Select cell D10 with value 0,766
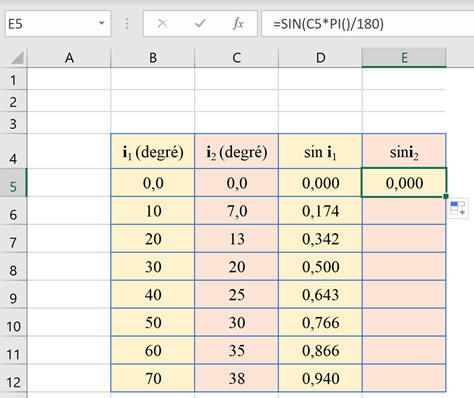Viewport: 474px width, 398px height. [320, 322]
